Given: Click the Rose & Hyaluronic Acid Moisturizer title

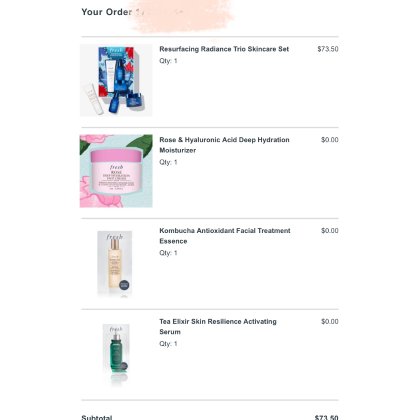Looking at the screenshot, I should pos(224,145).
